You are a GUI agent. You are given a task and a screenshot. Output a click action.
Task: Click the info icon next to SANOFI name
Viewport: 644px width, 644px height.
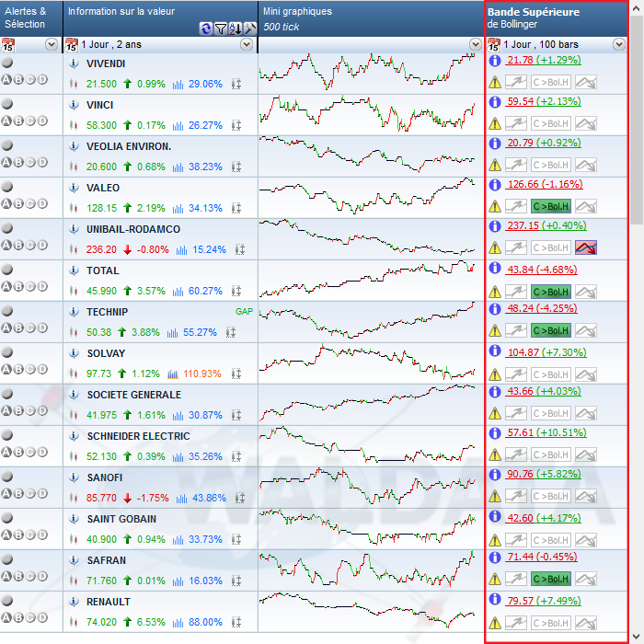[x=74, y=477]
